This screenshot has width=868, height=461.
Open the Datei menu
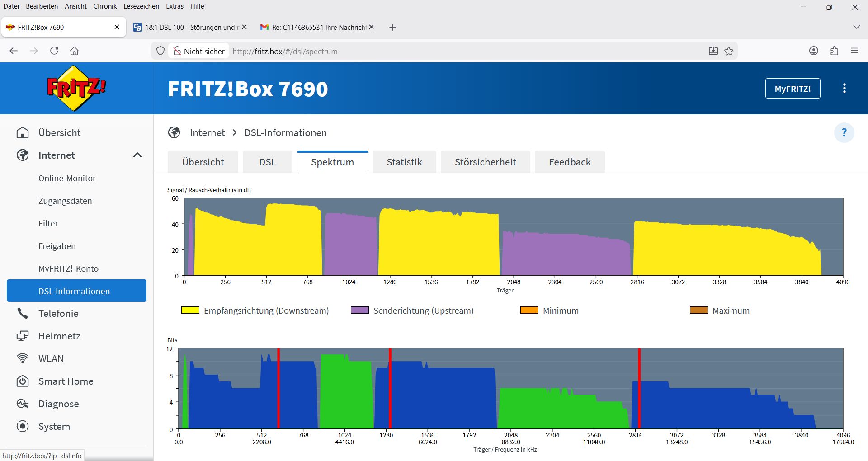[11, 6]
